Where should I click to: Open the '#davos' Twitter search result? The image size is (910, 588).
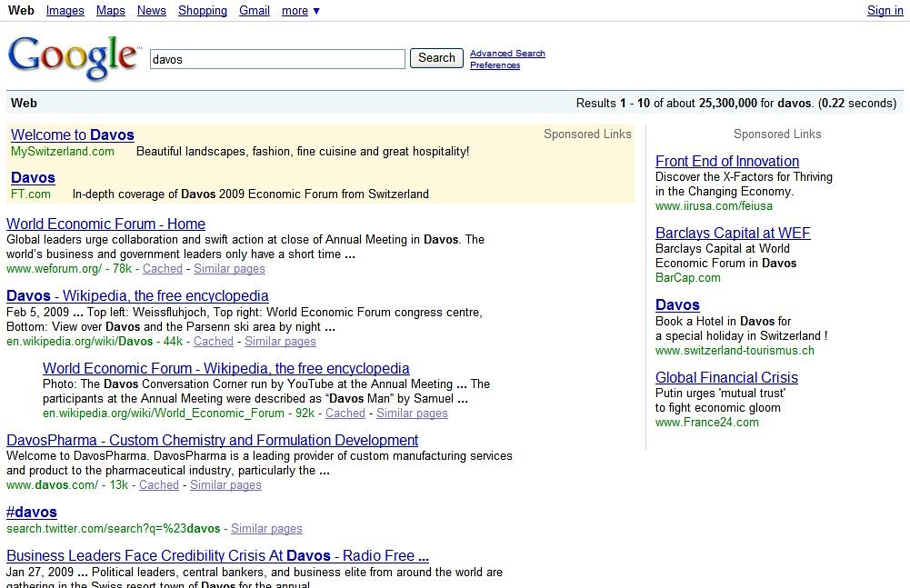pyautogui.click(x=31, y=512)
